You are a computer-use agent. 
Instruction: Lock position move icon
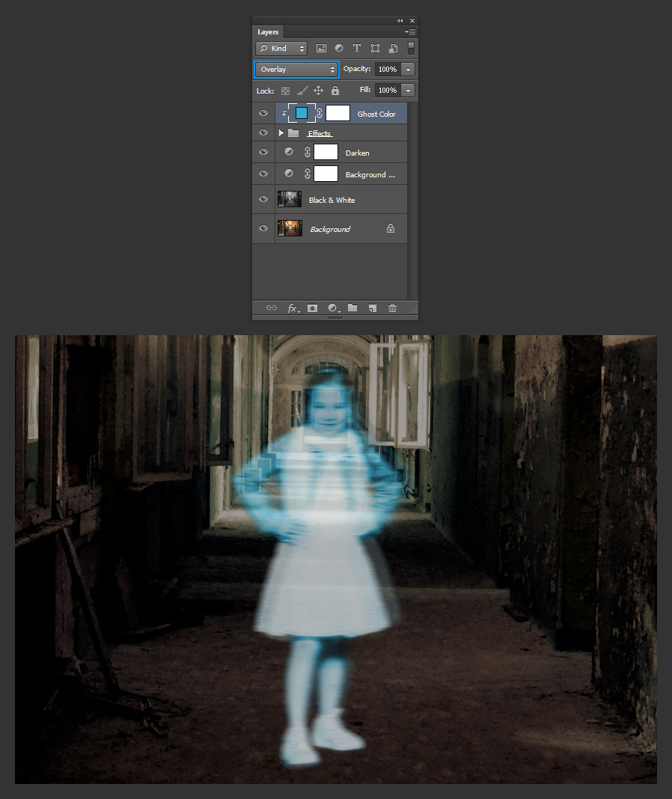tap(318, 91)
